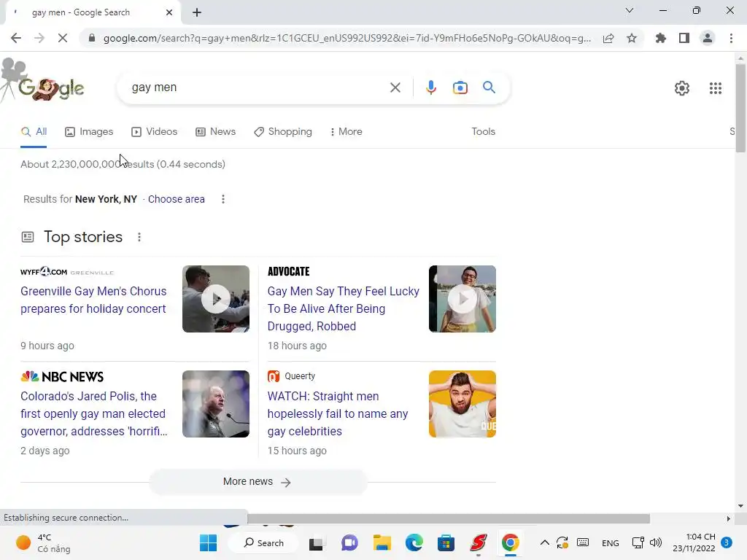Open location results three-dot options
Screen dimensions: 747x560
[223, 199]
